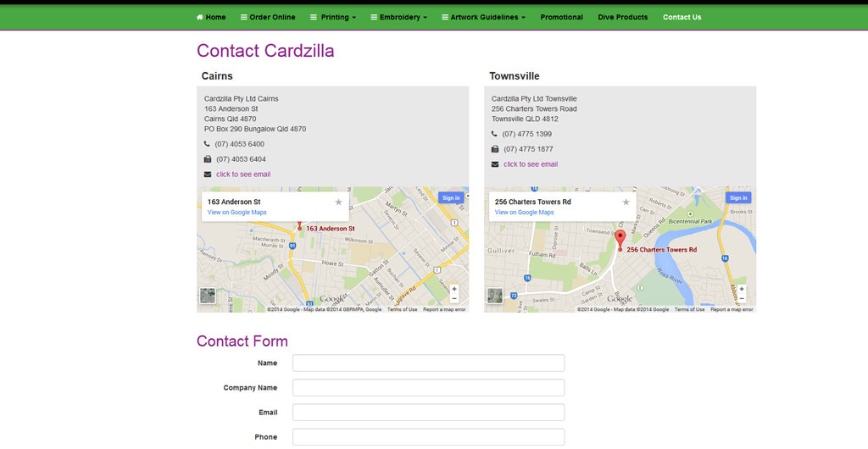
Task: Star the 256 Charters Towers Rd location
Action: coord(626,202)
